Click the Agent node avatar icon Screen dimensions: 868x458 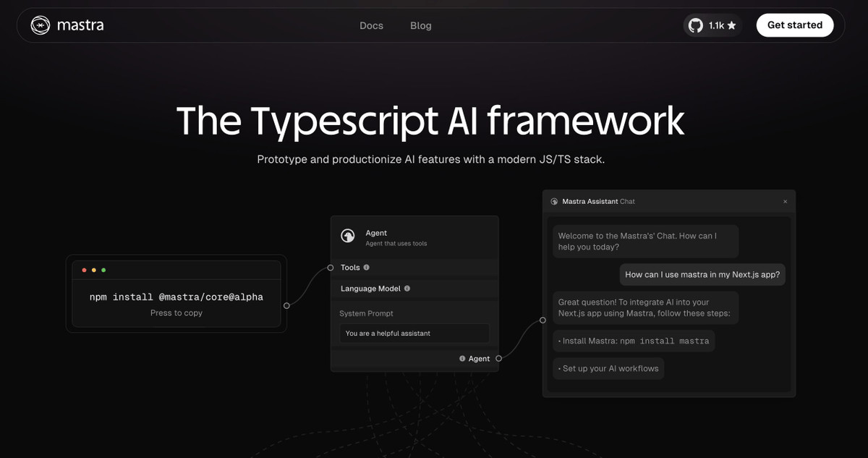tap(348, 237)
